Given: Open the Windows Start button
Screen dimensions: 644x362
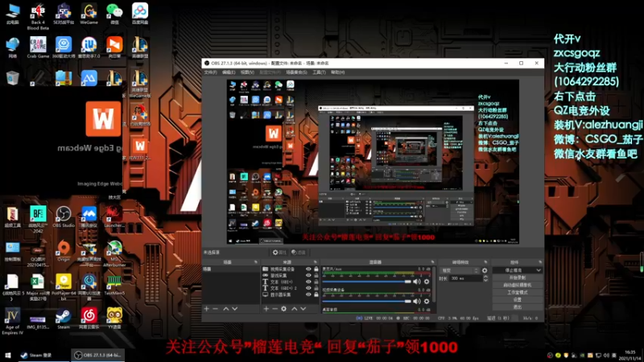Looking at the screenshot, I should 8,355.
